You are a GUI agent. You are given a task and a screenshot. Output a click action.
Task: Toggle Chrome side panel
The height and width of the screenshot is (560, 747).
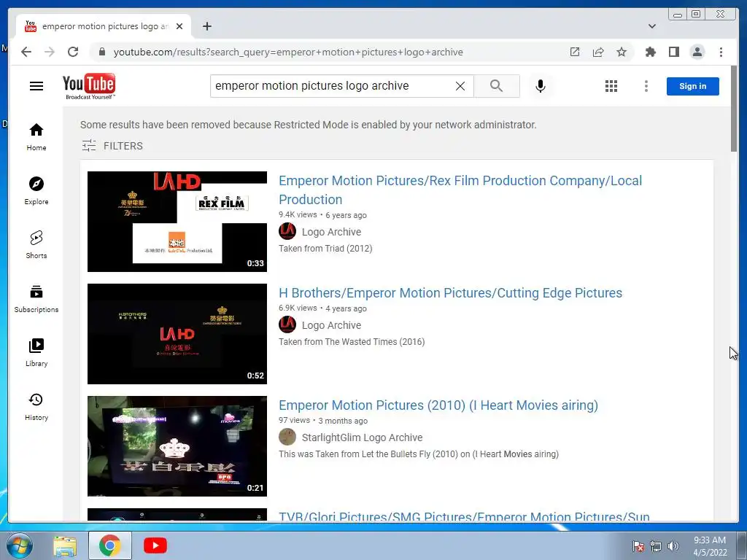point(673,52)
